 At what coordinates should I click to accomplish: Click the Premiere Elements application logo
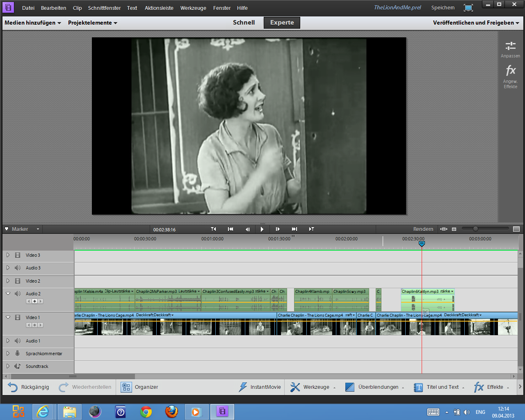8,7
